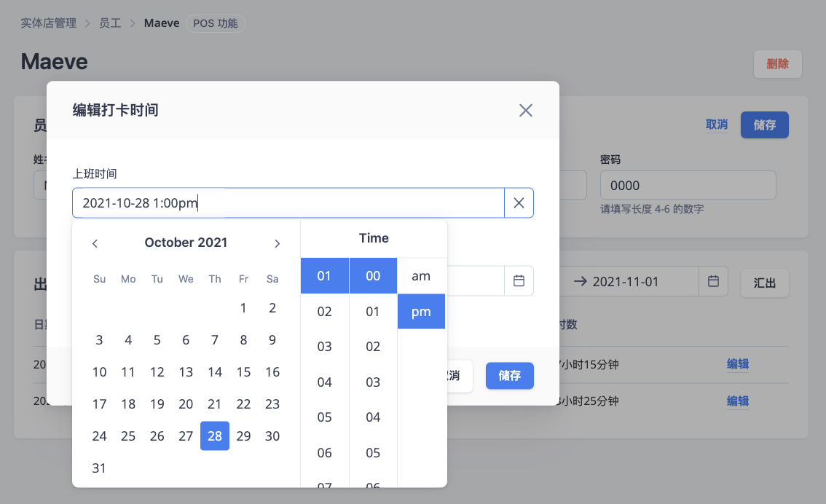Select hour 03 in time picker

point(325,347)
